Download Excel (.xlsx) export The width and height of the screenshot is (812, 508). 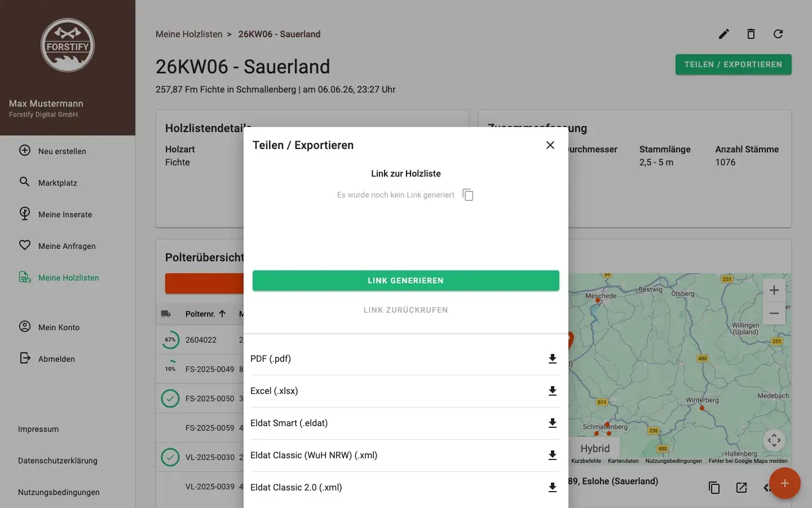point(553,391)
